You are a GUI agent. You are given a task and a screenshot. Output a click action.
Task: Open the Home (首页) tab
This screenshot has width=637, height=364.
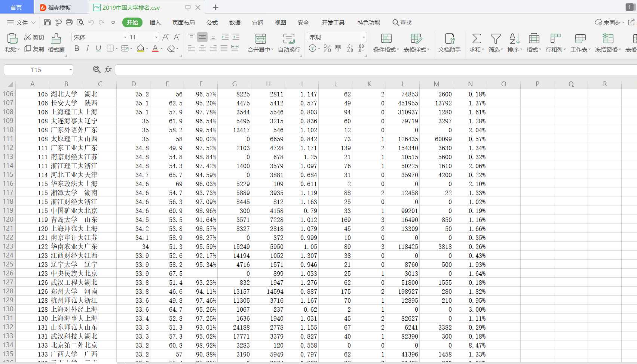16,7
